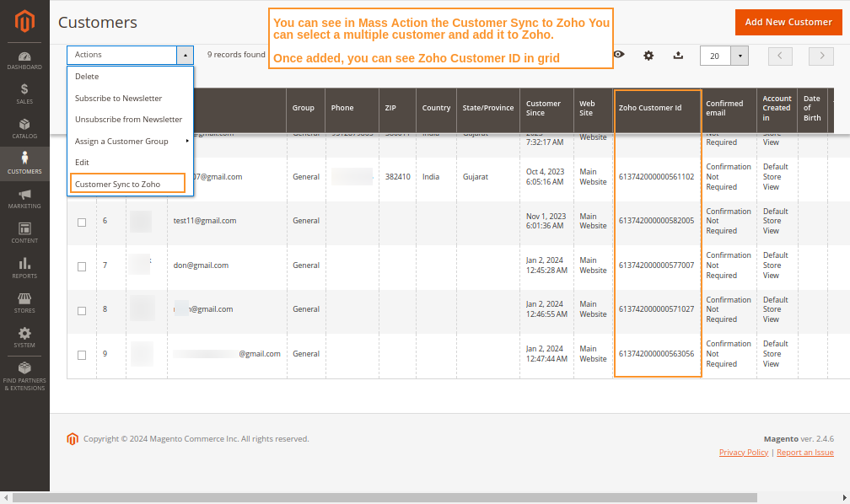Check the checkbox for customer row 6
This screenshot has height=504, width=850.
(81, 222)
